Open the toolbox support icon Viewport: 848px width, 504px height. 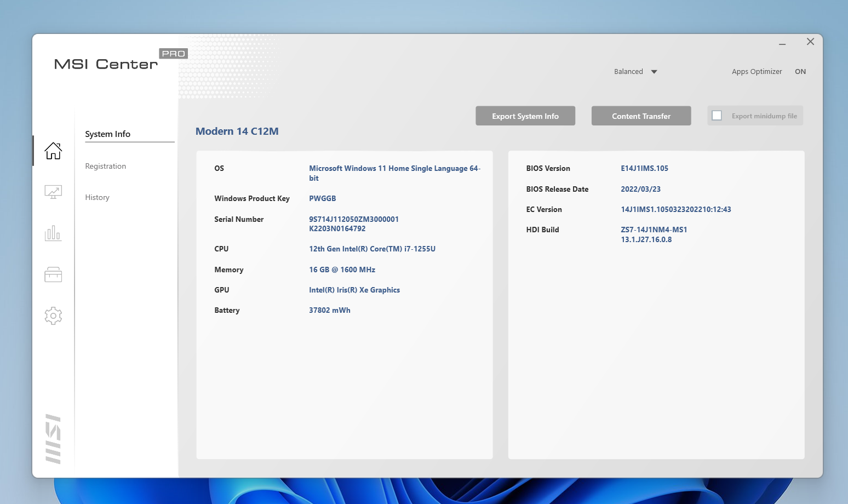click(53, 274)
